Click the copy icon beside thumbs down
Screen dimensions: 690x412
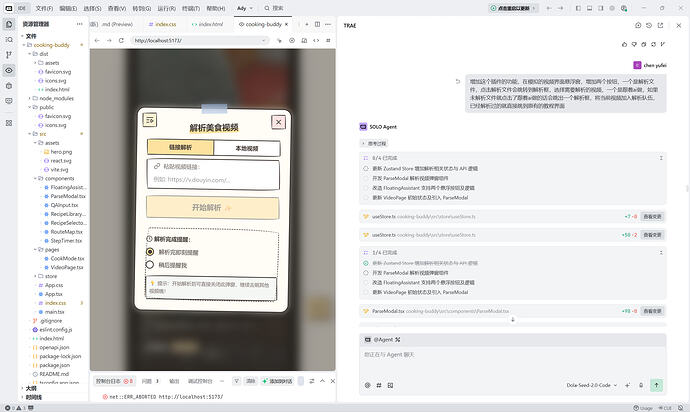coord(644,44)
